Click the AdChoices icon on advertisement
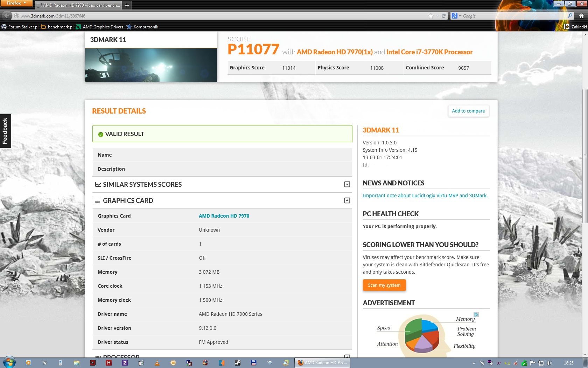Viewport: 588px width, 368px height. tap(476, 314)
